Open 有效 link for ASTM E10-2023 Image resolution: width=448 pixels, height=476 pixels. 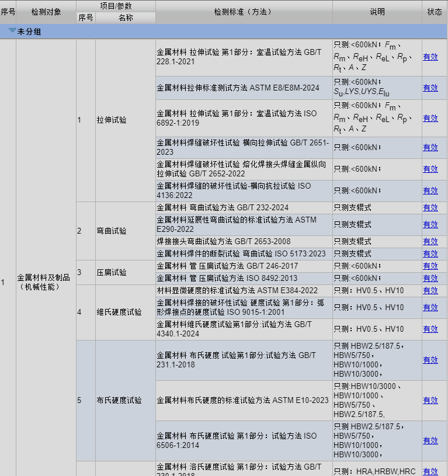point(430,401)
